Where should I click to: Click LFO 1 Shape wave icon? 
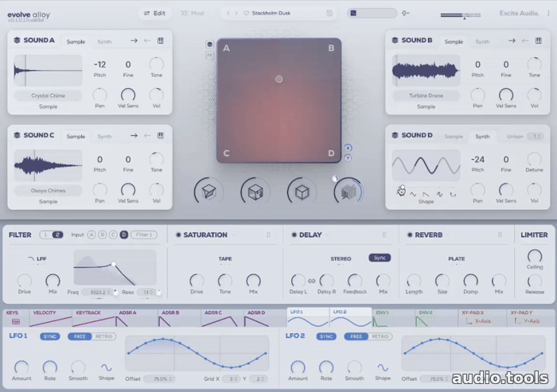(106, 367)
